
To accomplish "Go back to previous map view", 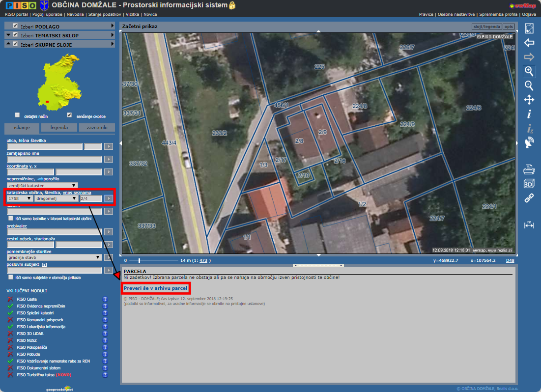I will coord(529,43).
